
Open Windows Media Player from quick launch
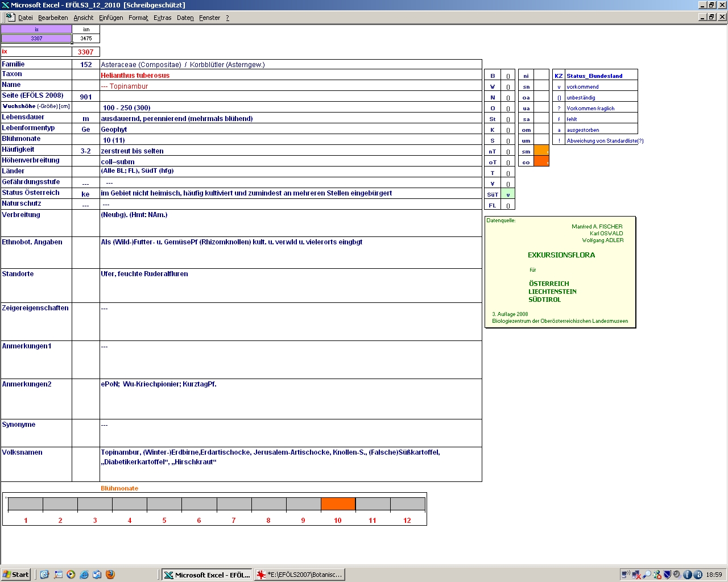click(71, 575)
